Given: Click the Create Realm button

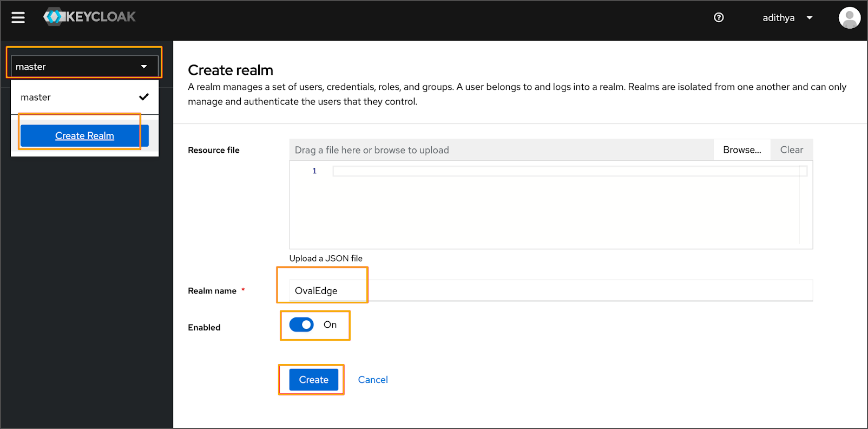Looking at the screenshot, I should 84,136.
